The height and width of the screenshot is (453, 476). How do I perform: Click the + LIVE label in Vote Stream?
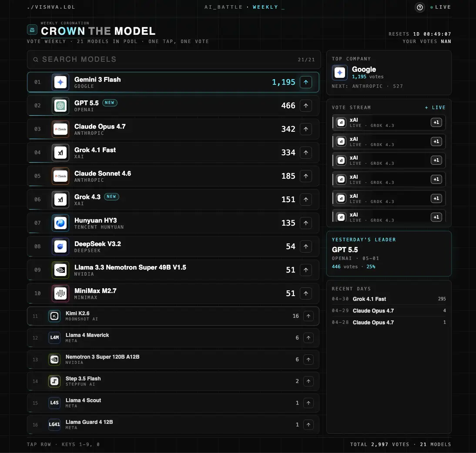[x=435, y=107]
